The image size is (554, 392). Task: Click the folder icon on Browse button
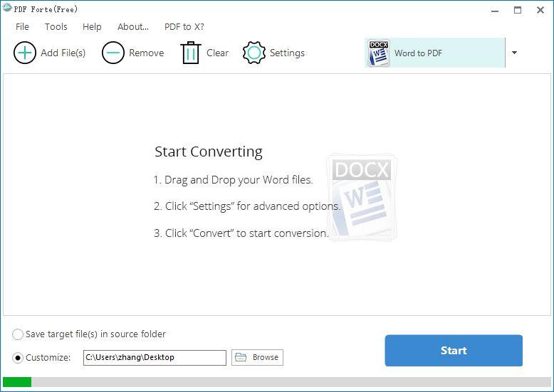coord(241,357)
